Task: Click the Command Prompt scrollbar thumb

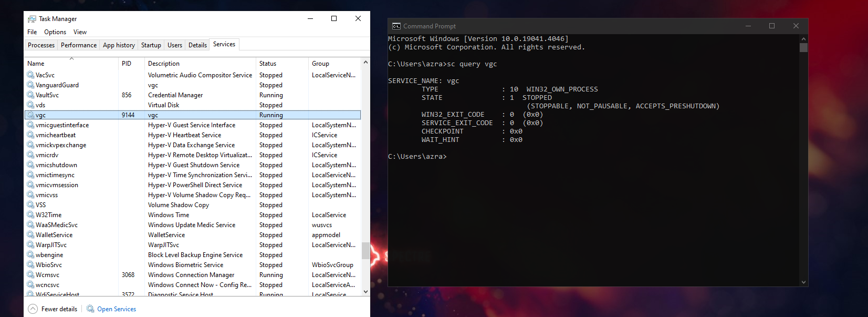Action: 803,48
